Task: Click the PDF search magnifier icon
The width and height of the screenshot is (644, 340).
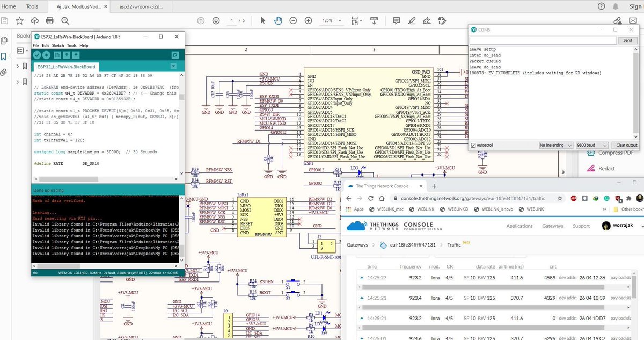Action: pyautogui.click(x=65, y=20)
